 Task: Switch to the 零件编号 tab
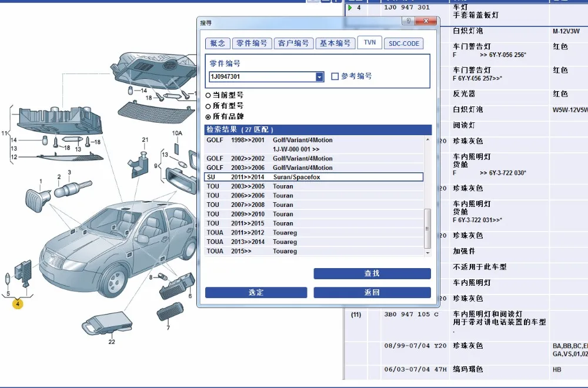coord(252,44)
